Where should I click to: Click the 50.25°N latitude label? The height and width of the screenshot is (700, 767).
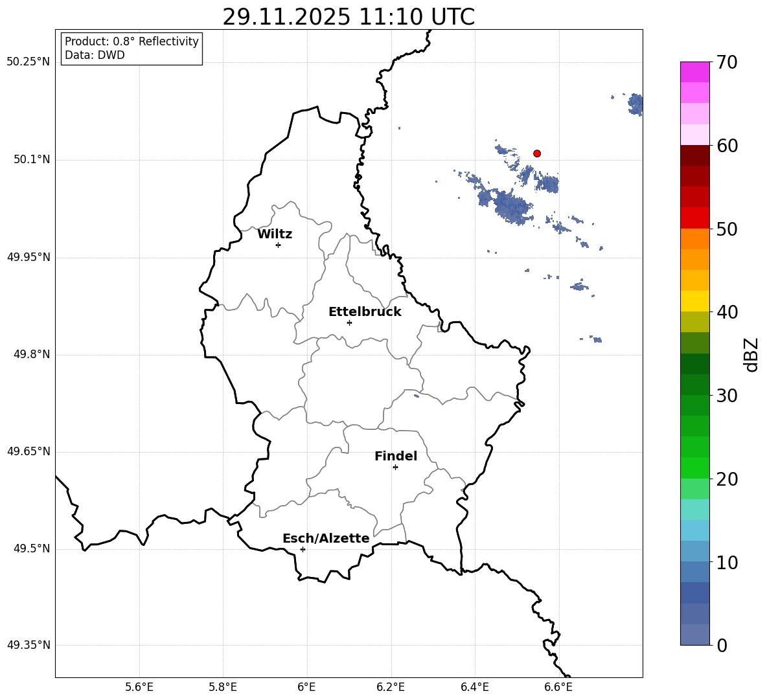tap(28, 62)
